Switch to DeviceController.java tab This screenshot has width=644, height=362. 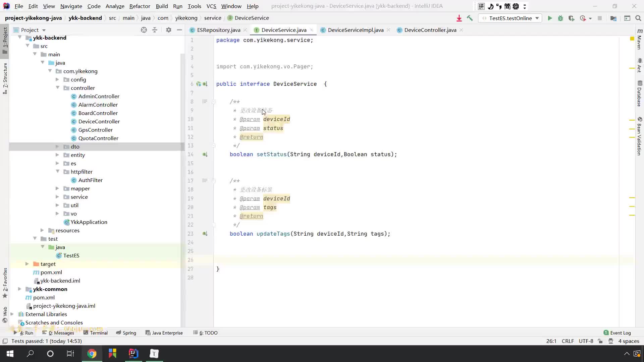[430, 30]
